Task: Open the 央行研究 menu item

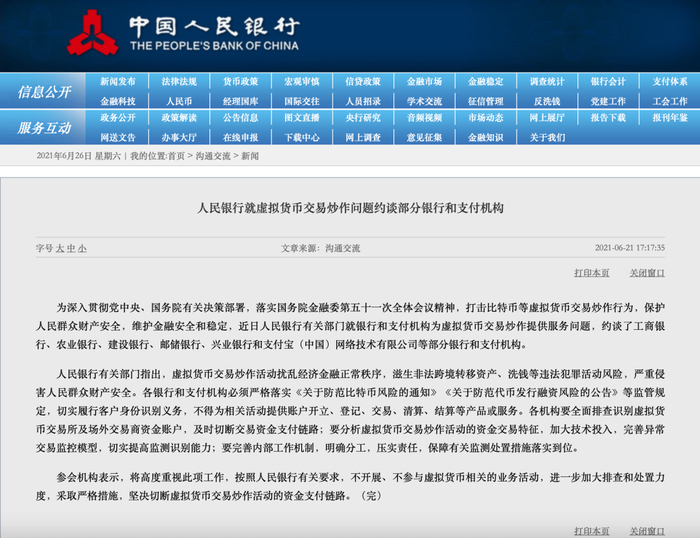Action: coord(363,117)
